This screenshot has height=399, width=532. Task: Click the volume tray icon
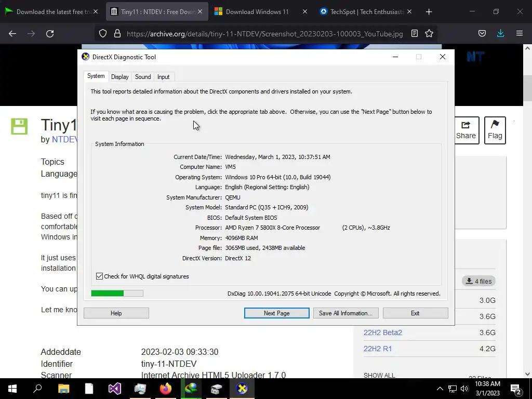(x=464, y=389)
